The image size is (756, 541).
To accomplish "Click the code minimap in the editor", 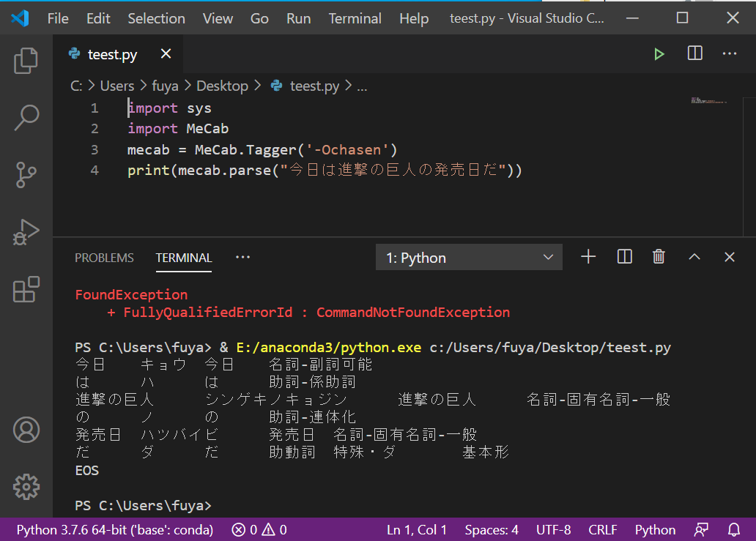I will coord(708,101).
